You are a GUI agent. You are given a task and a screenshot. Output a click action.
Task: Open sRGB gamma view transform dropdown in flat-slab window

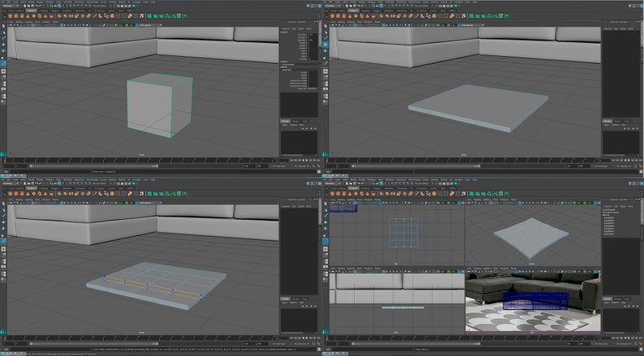[471, 25]
